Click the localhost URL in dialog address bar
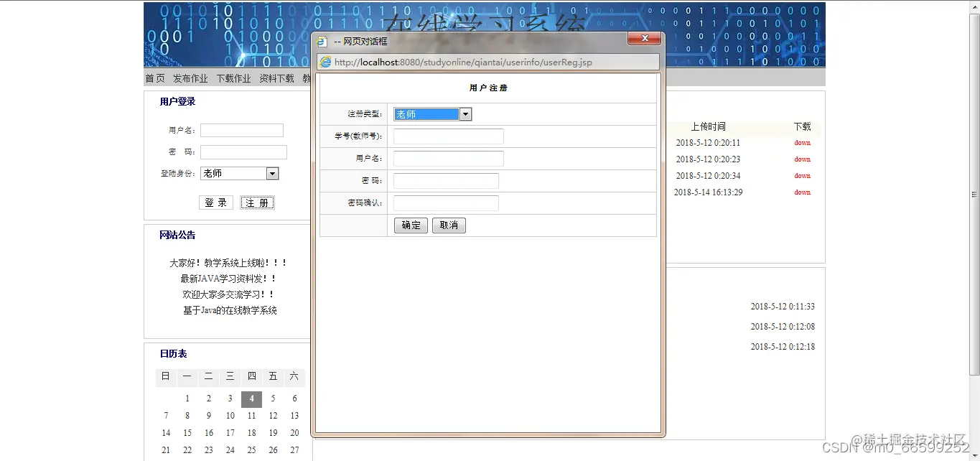 coord(463,62)
